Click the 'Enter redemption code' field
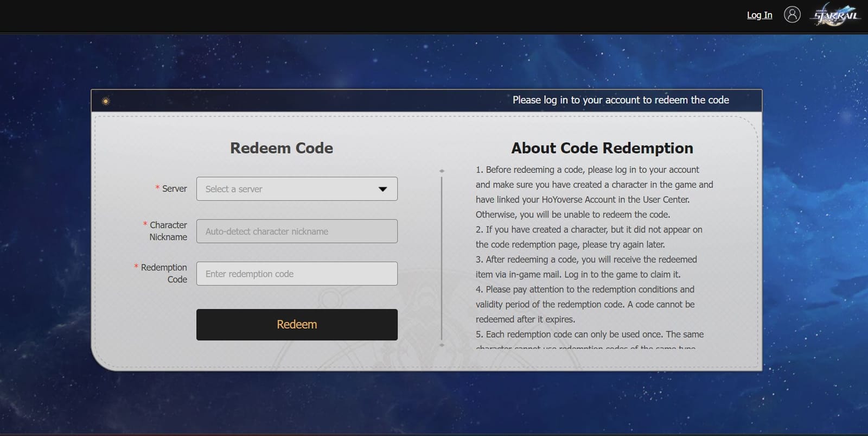 [x=297, y=274]
